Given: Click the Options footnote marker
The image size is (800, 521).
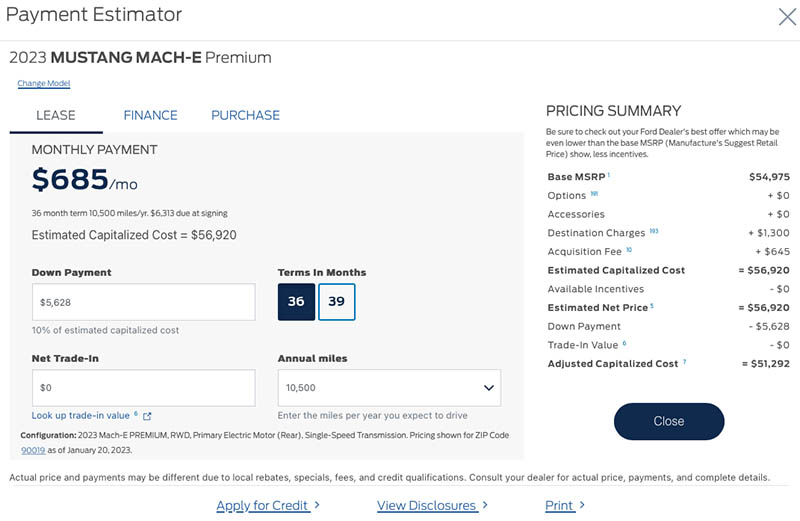Looking at the screenshot, I should pyautogui.click(x=594, y=193).
